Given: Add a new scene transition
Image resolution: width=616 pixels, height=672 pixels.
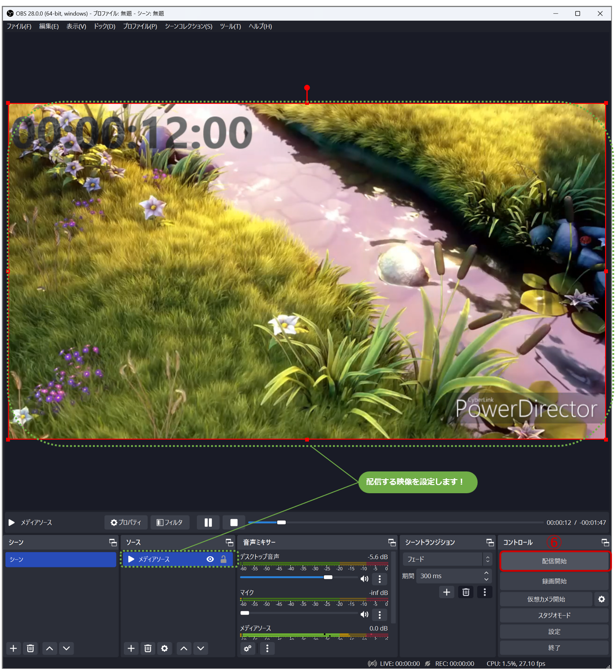Looking at the screenshot, I should [x=447, y=592].
